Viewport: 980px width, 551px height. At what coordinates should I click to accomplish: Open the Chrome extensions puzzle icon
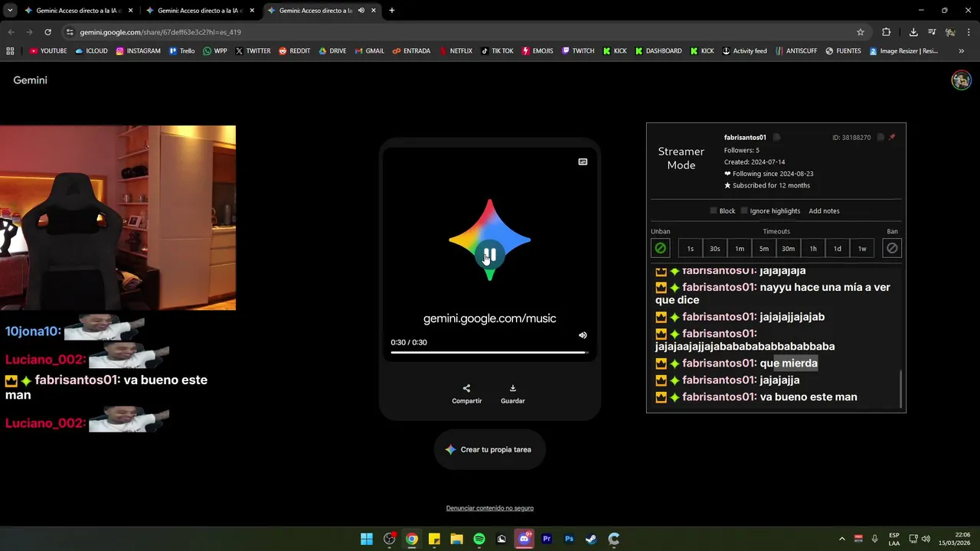click(887, 32)
